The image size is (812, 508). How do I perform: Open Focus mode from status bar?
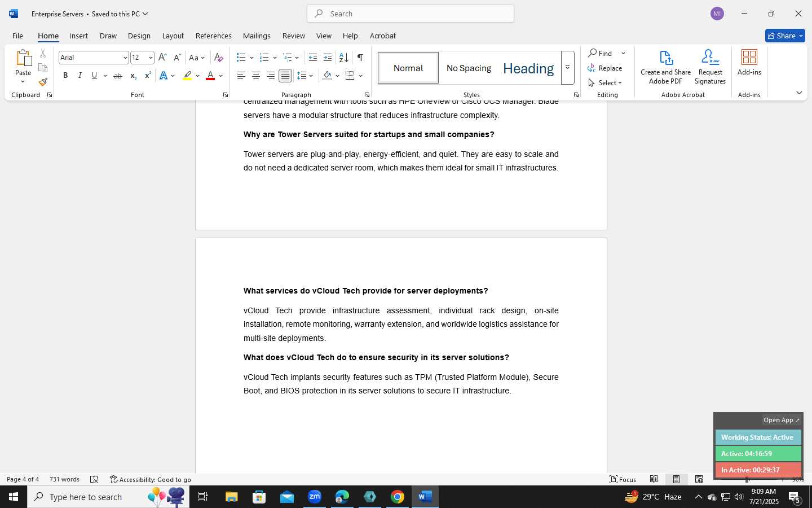pos(623,479)
